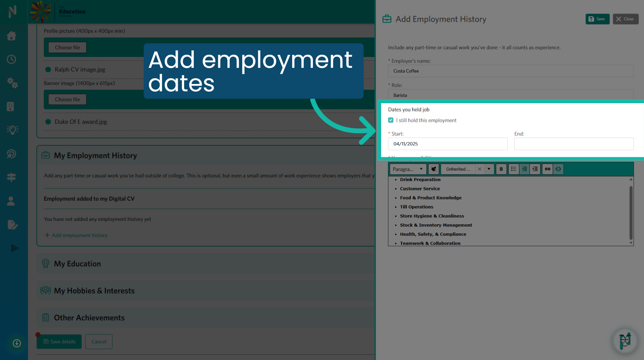The width and height of the screenshot is (644, 360).
Task: Open the signpost icon in the sidebar
Action: pos(11,177)
